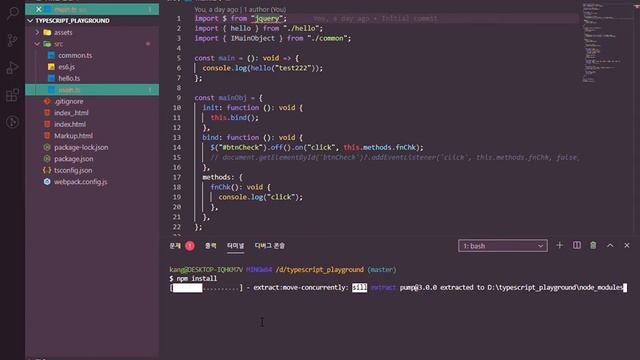
Task: Click the red problems count badge
Action: point(190,246)
